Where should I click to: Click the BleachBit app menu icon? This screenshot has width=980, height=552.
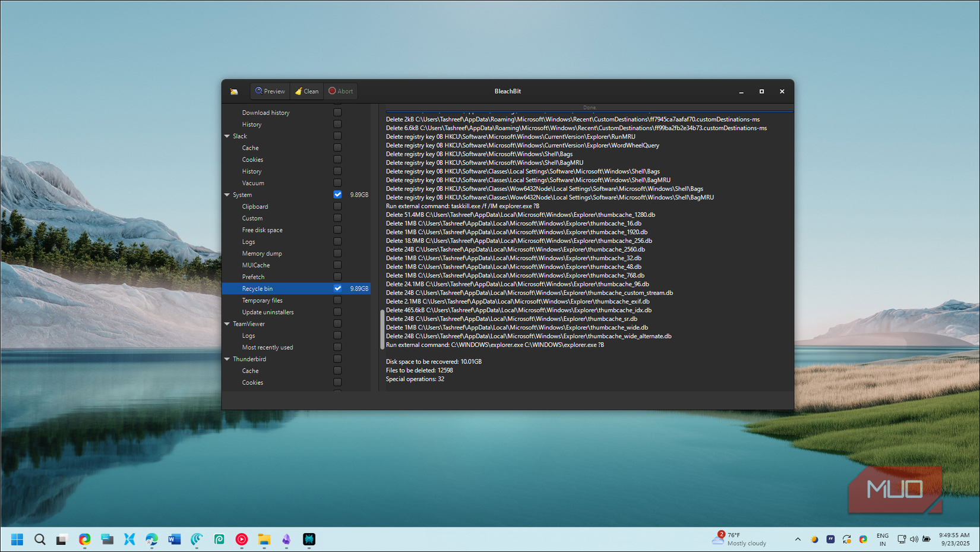pyautogui.click(x=234, y=92)
